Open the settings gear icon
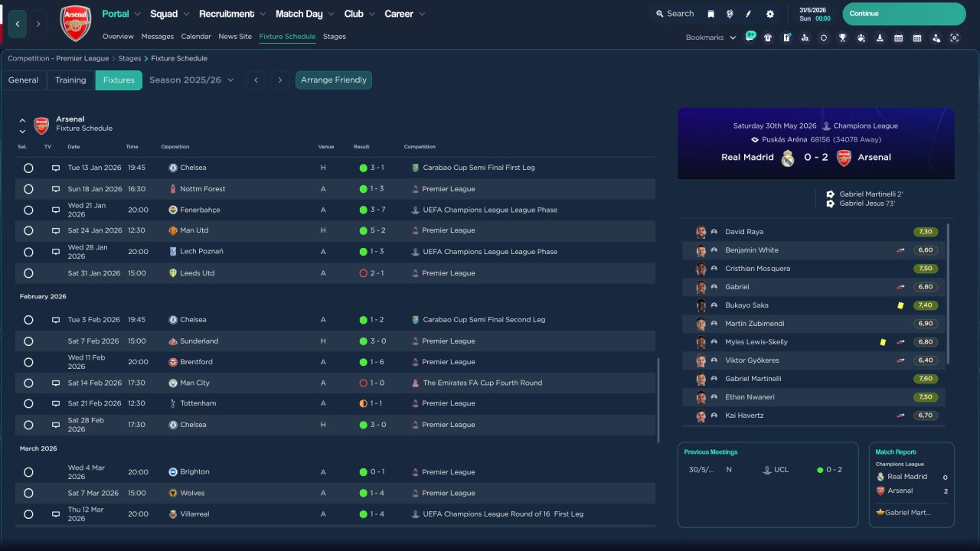980x551 pixels. tap(769, 14)
